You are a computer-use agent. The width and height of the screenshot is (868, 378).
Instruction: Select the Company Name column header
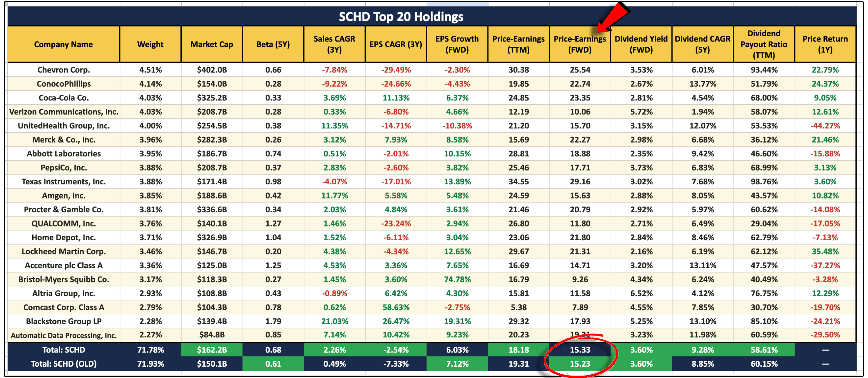click(x=63, y=45)
